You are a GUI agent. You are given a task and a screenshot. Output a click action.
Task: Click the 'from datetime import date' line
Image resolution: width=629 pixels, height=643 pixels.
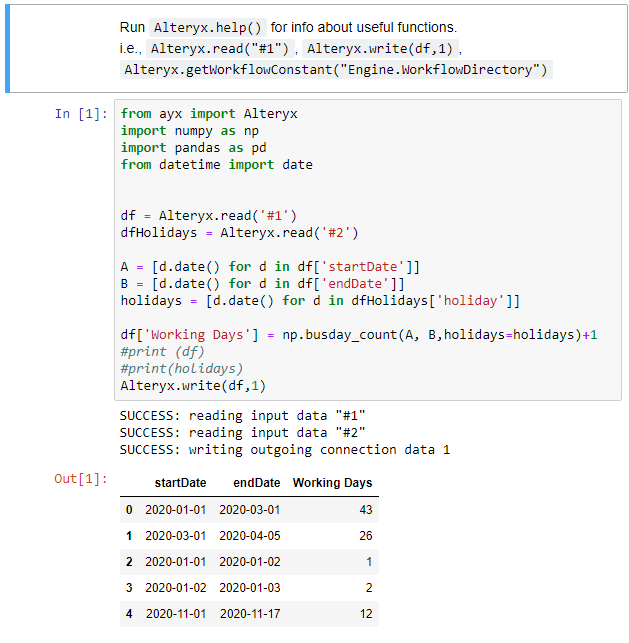click(217, 165)
